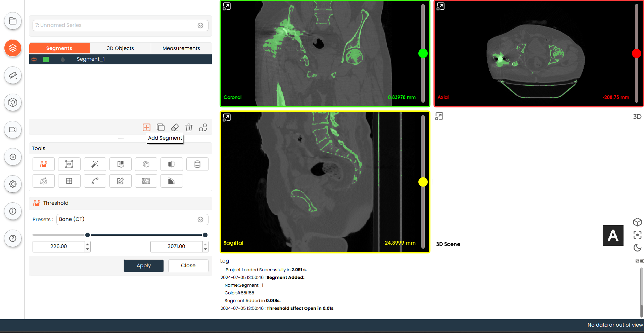Increase the lower threshold value stepper
Screen dimensions: 644x333
point(88,244)
